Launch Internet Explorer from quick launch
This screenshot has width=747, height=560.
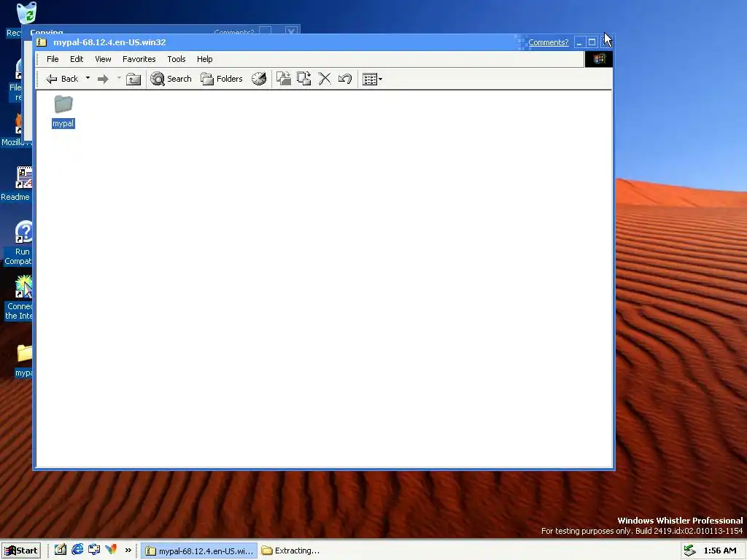(77, 550)
